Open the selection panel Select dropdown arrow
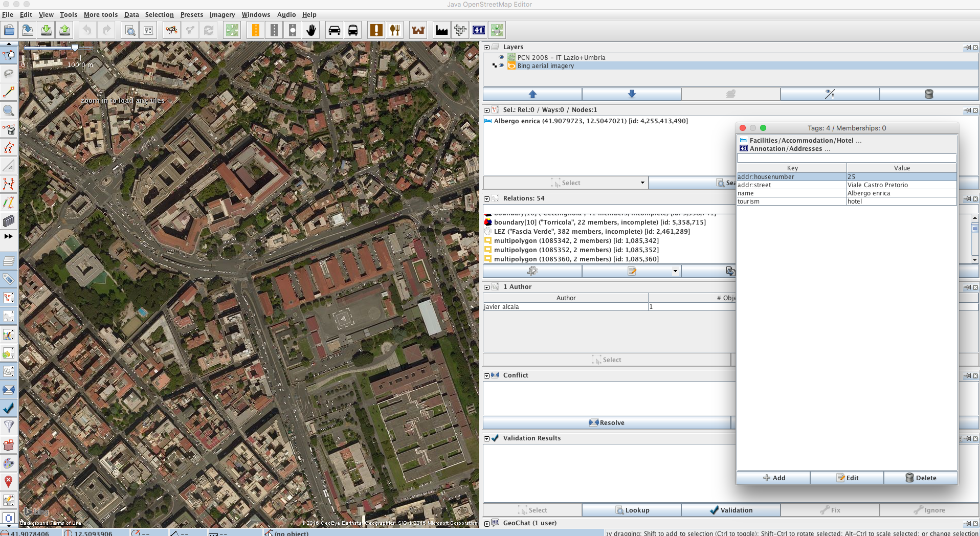Screen dimensions: 980x536 point(642,183)
